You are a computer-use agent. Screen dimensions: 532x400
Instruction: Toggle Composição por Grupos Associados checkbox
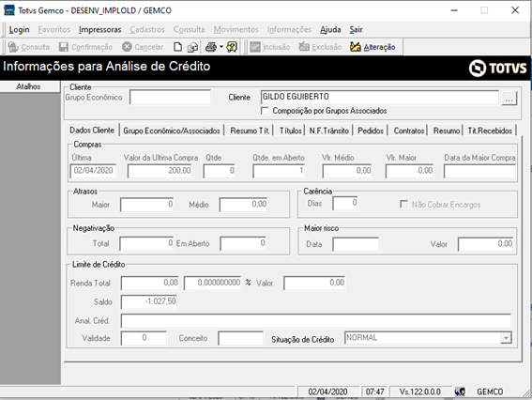(x=265, y=111)
